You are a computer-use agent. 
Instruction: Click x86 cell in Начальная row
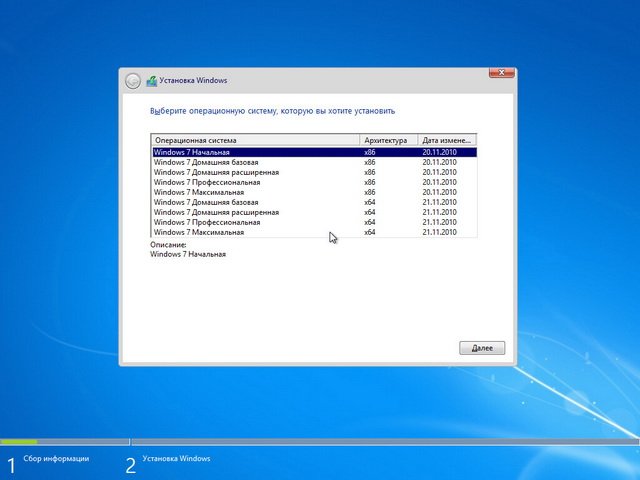click(x=369, y=152)
